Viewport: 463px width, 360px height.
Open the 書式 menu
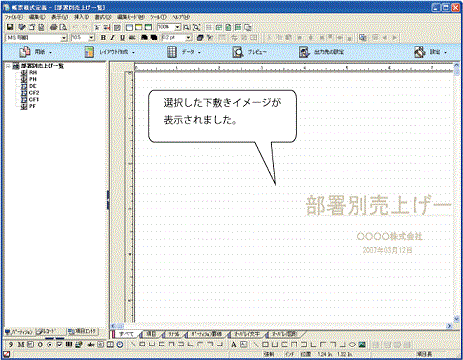pyautogui.click(x=103, y=17)
